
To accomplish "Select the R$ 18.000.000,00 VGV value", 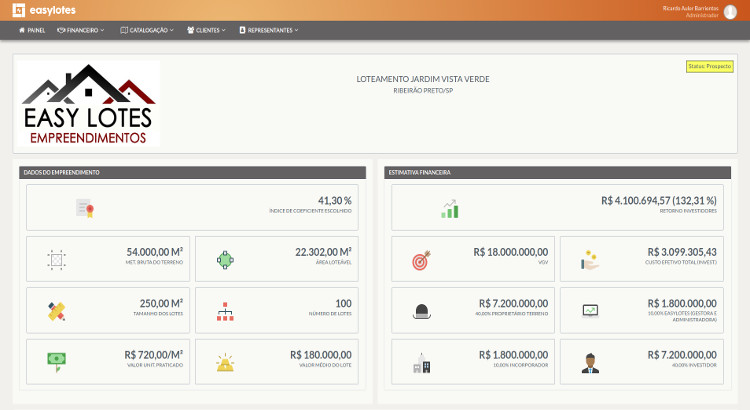I will [x=511, y=252].
